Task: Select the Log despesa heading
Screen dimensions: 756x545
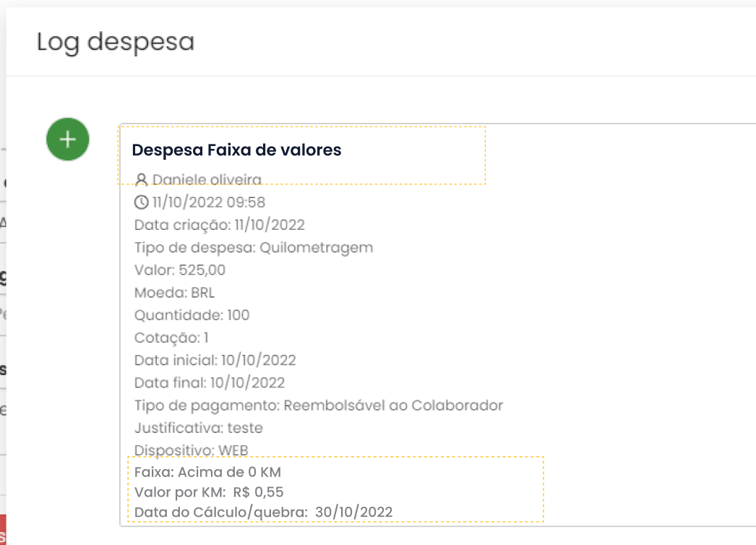Action: [x=116, y=43]
